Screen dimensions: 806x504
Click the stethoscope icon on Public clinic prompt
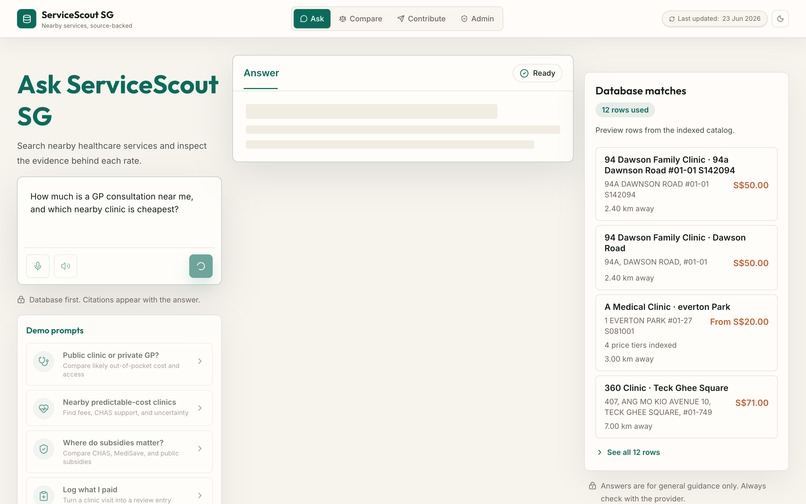[x=44, y=362]
